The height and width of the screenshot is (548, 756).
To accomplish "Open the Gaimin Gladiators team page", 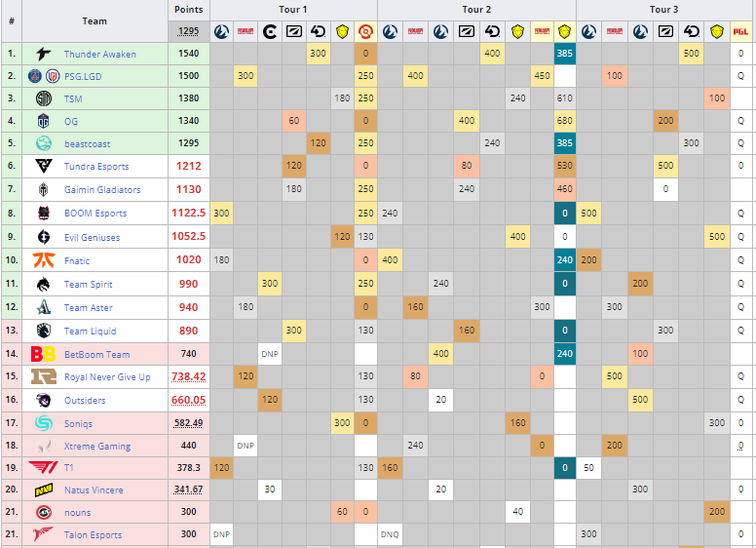I will [x=102, y=190].
